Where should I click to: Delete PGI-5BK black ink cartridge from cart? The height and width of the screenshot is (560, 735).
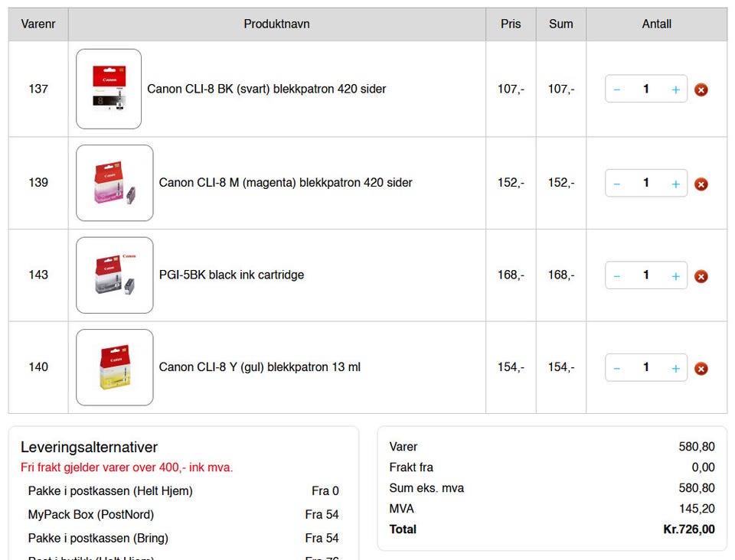[701, 276]
